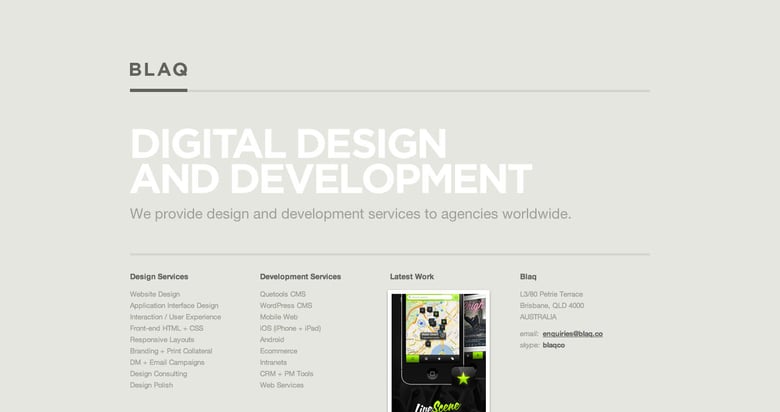The width and height of the screenshot is (780, 412).
Task: Click Branding + Print Collateral
Action: 171,351
